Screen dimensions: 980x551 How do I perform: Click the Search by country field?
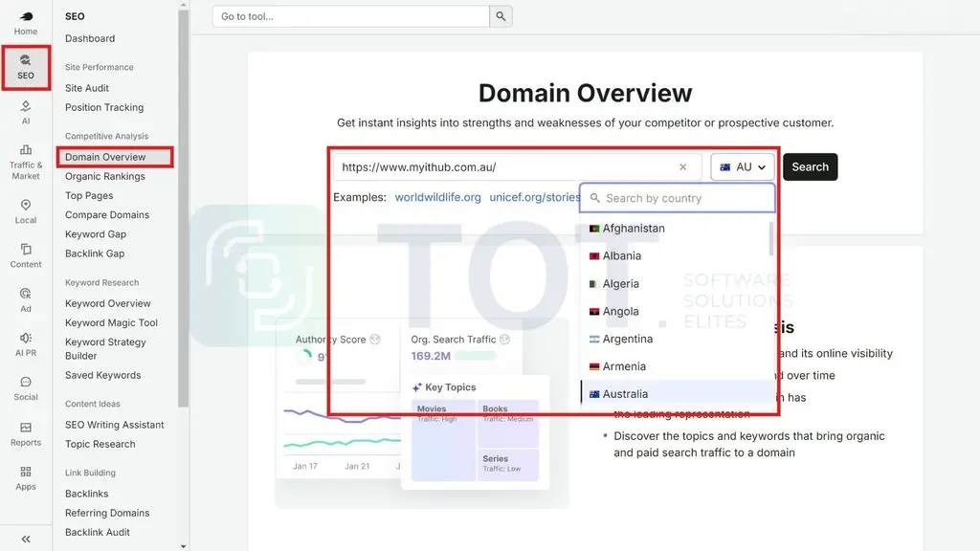point(678,198)
